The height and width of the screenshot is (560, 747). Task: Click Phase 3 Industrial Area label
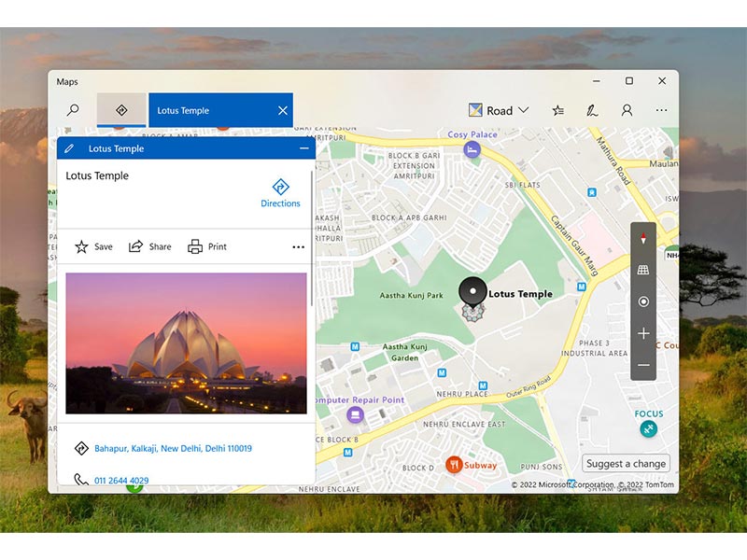(x=595, y=348)
